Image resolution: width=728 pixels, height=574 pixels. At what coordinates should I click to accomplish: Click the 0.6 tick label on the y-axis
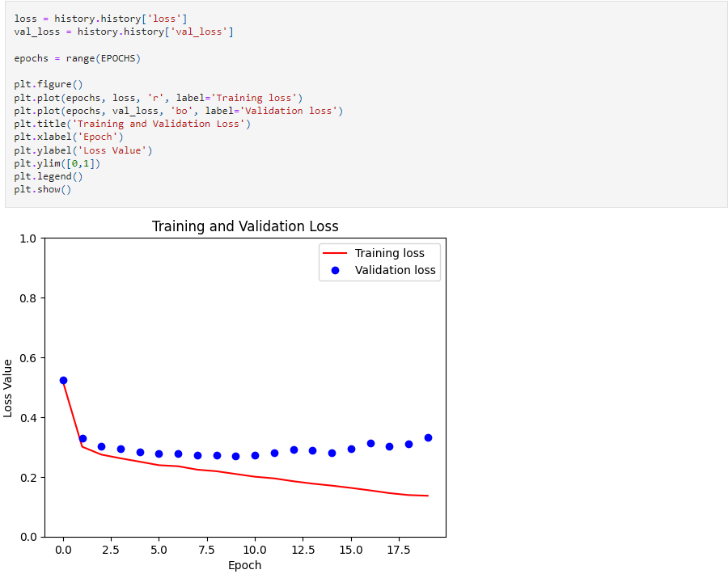click(x=28, y=358)
